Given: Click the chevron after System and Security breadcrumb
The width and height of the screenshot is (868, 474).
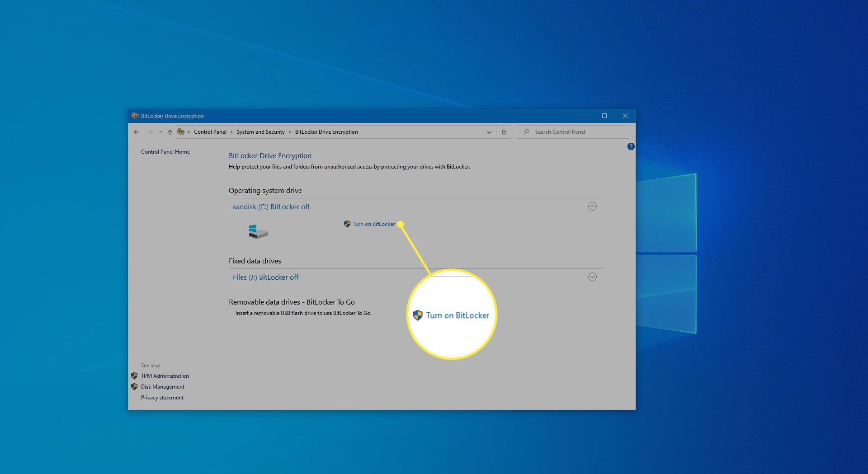Looking at the screenshot, I should 290,132.
